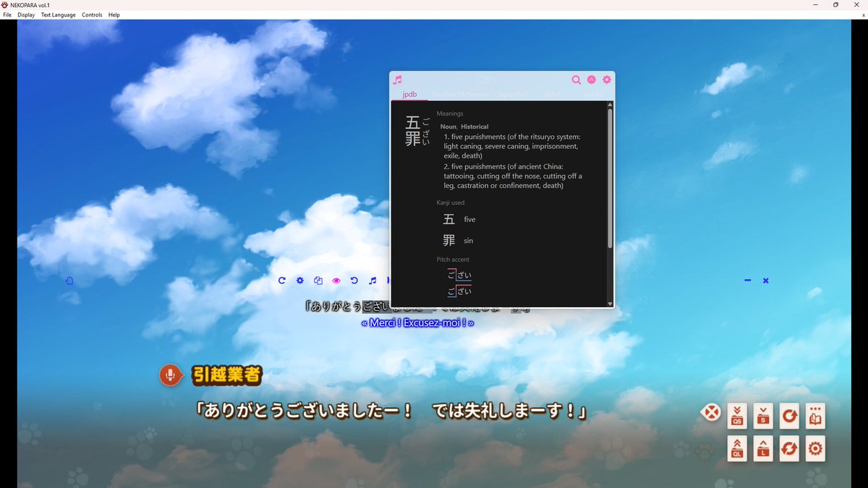Click the French translation 'Merci ! Excusez-moi !'

coord(417,322)
